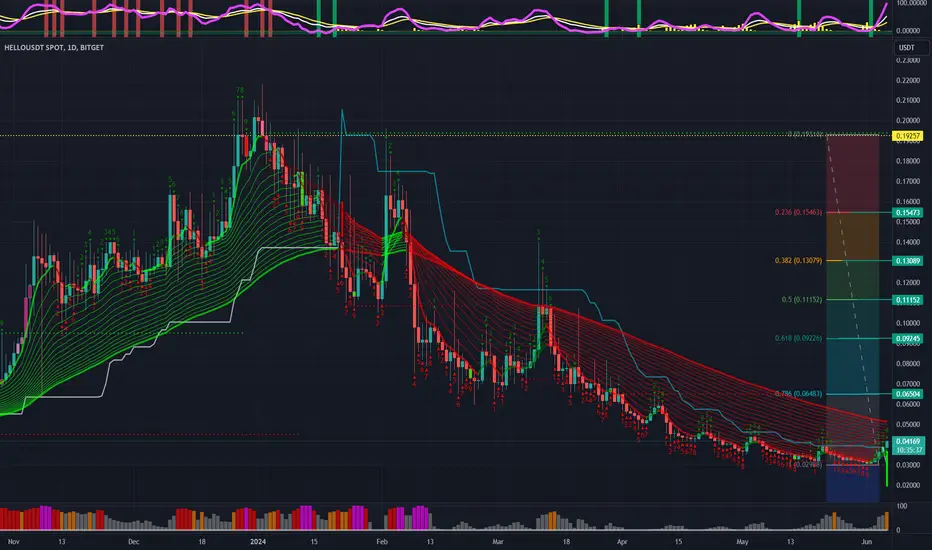Click the Mar label on the time axis

[498, 542]
